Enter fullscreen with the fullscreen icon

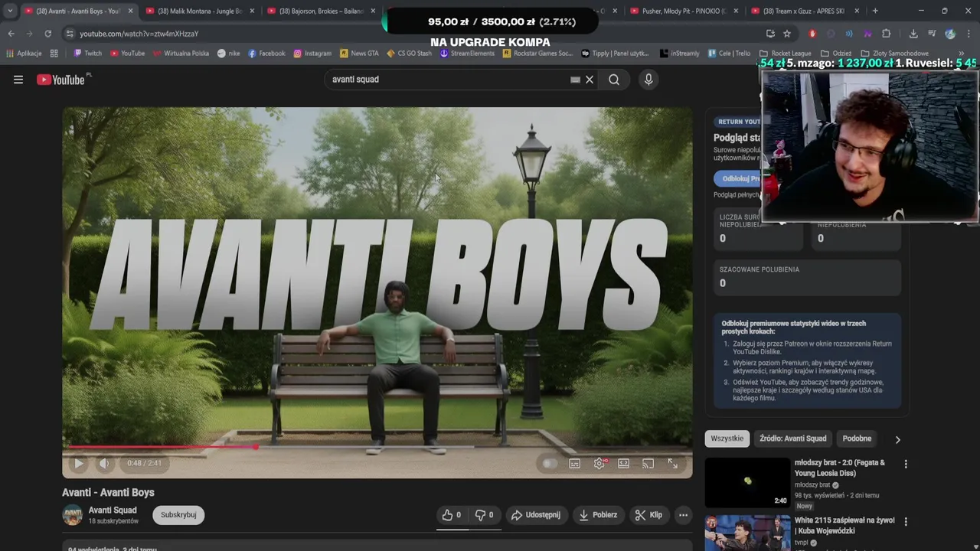coord(673,463)
